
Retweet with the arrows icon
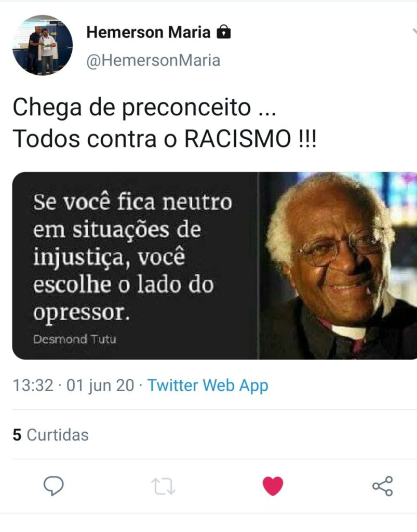coord(163,486)
